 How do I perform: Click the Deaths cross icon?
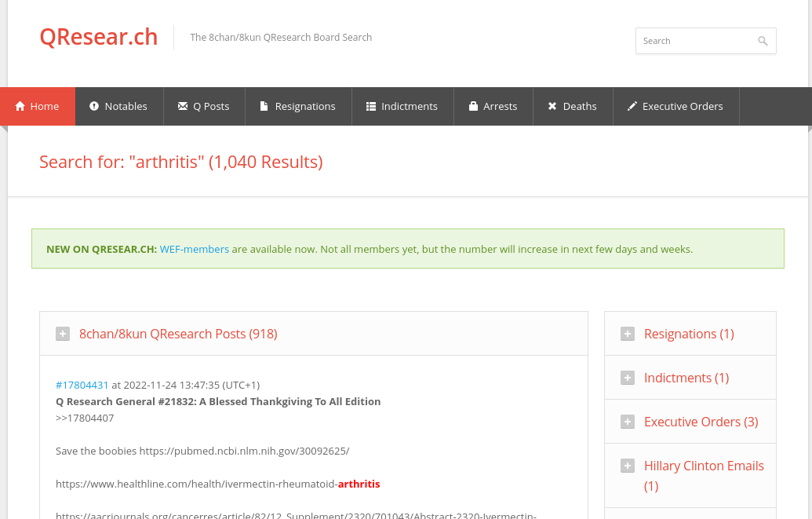552,106
